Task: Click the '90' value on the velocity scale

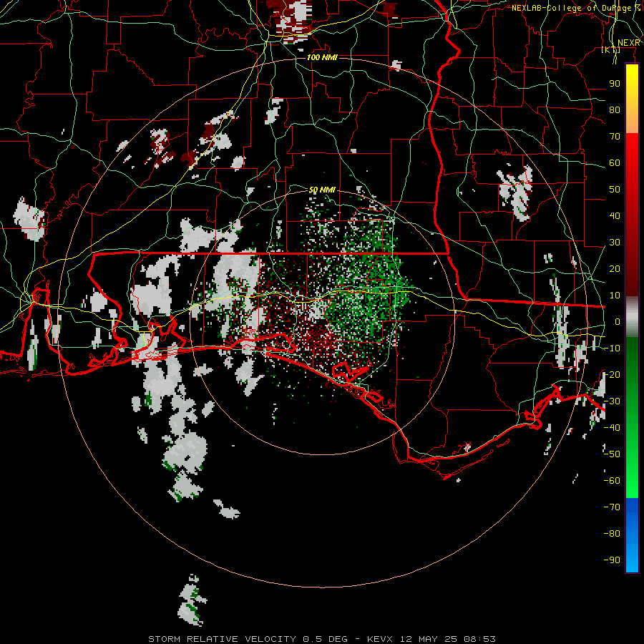Action: point(615,84)
